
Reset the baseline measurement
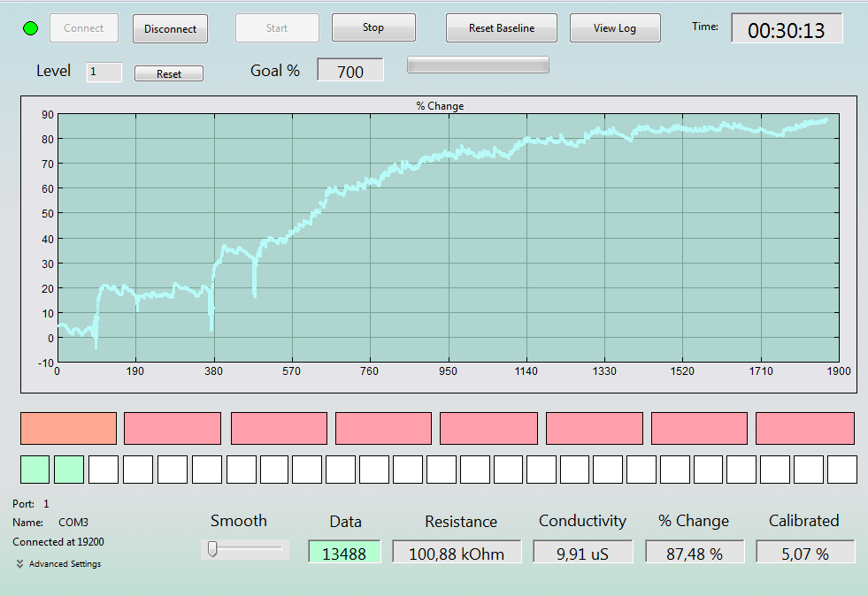coord(502,28)
